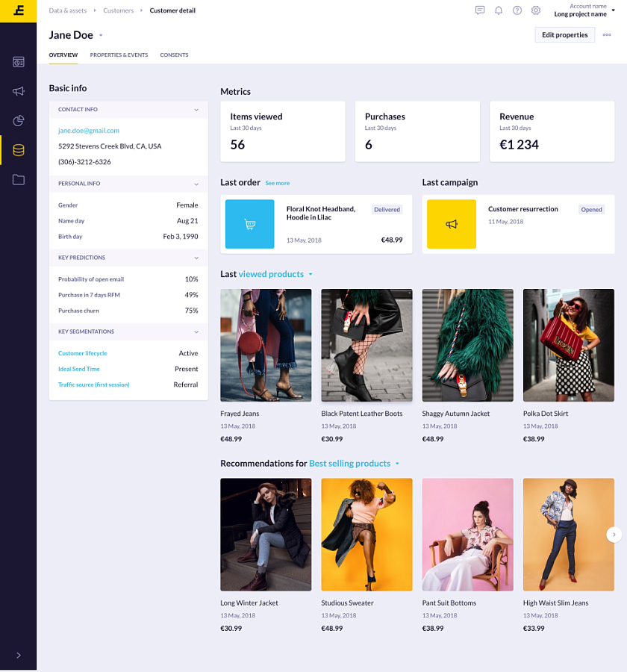The image size is (627, 672).
Task: Open the analytics pie chart sidebar icon
Action: tap(19, 120)
